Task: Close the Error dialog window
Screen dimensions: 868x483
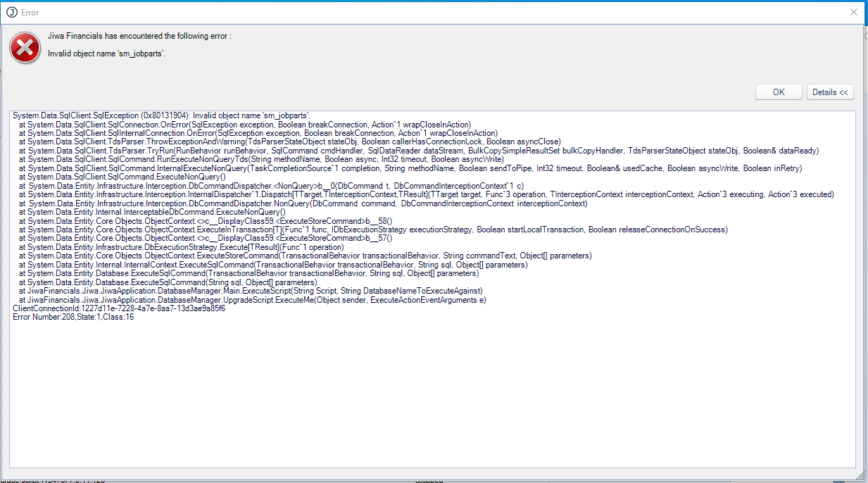Action: click(853, 12)
